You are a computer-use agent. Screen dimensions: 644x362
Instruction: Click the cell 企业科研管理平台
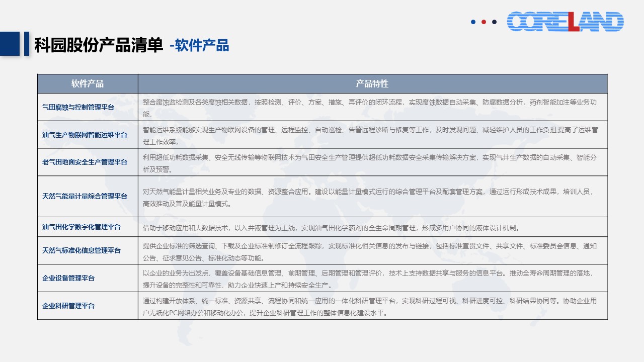coord(88,306)
